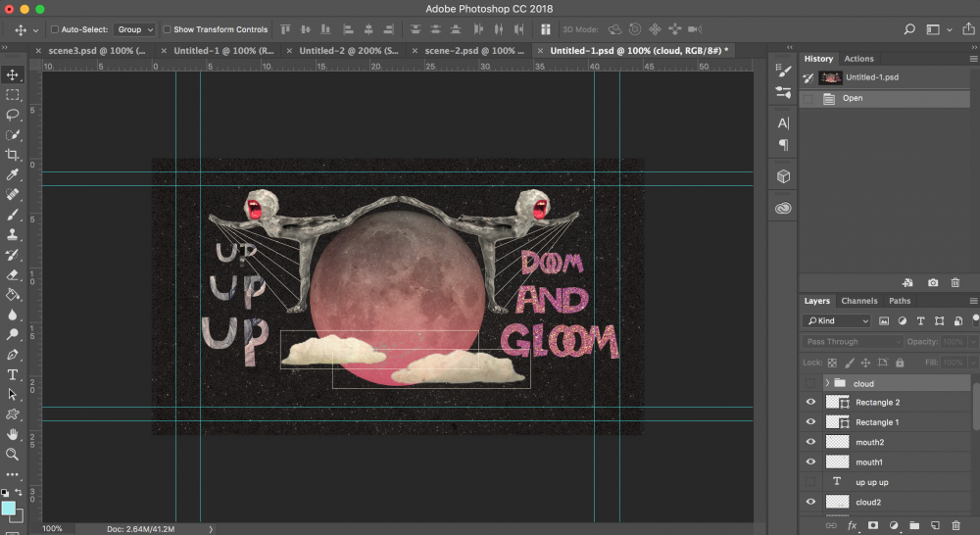Delete the selected layer

click(x=955, y=525)
